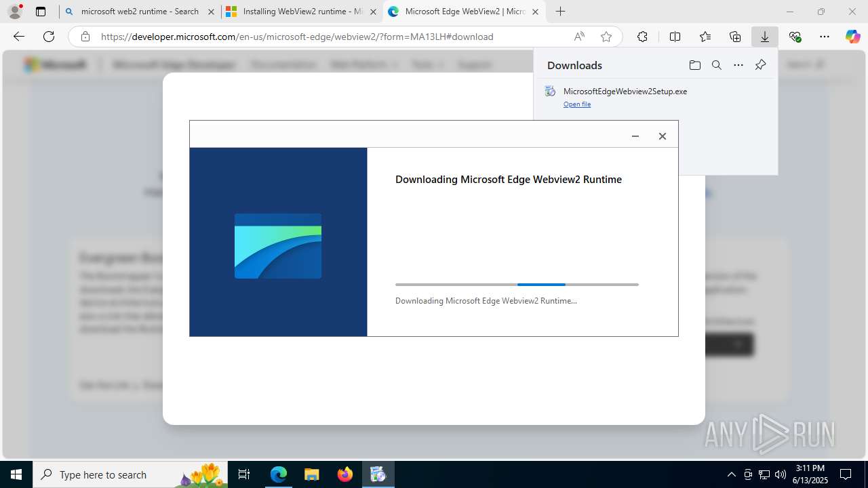
Task: Close the Microsoft Edge WebView2 tab
Action: pyautogui.click(x=536, y=12)
